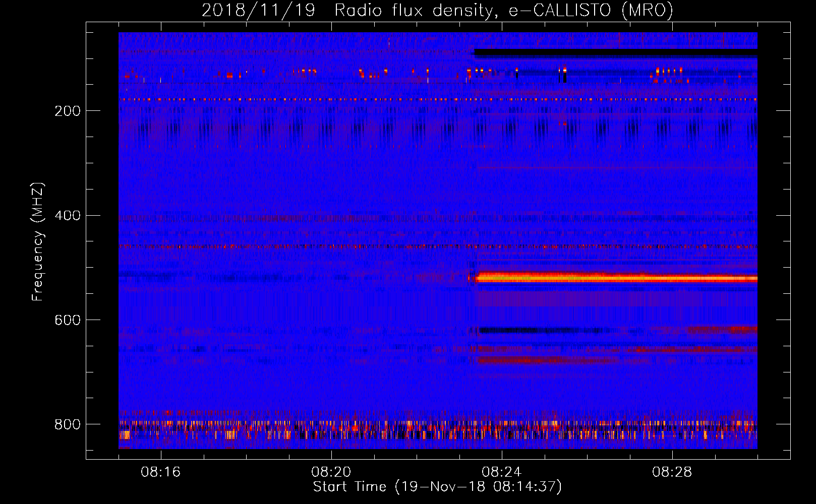This screenshot has width=816, height=504.
Task: Click the plot title 'Radio flux density, e-CALLISTO (MRO)'
Action: pos(504,10)
